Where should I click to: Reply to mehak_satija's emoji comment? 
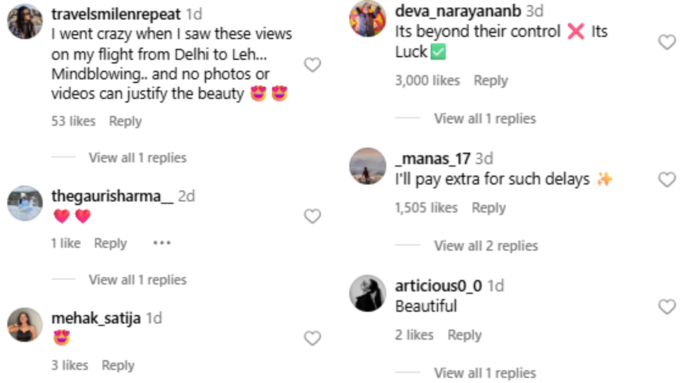[x=118, y=365]
